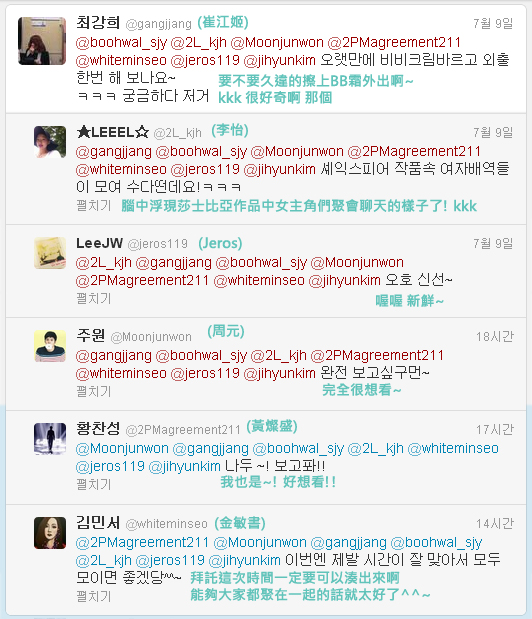Screen dimensions: 532x619
Task: Open the @whiteminseo handle beside 김민서
Action: point(167,524)
